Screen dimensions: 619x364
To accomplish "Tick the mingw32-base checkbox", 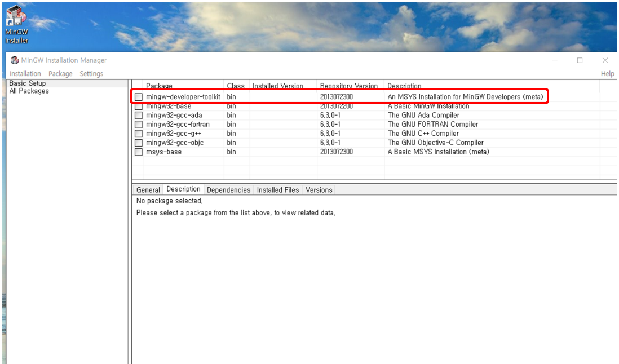I will point(139,106).
